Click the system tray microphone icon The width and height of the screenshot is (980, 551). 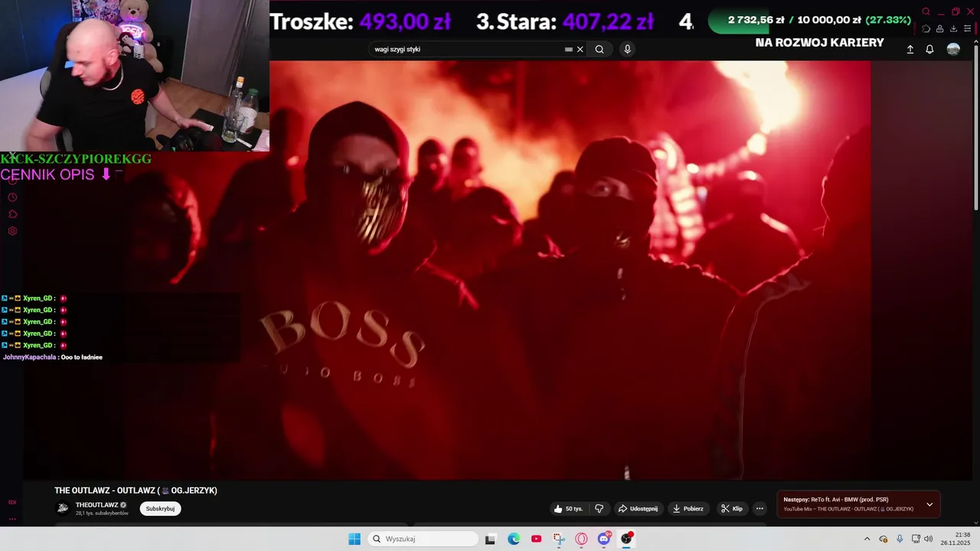[x=900, y=539]
